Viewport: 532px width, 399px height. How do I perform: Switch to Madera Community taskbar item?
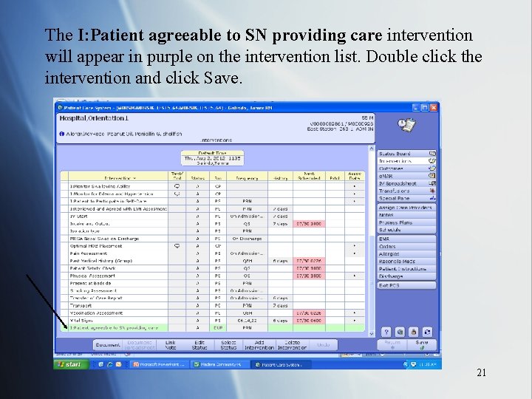(x=219, y=365)
